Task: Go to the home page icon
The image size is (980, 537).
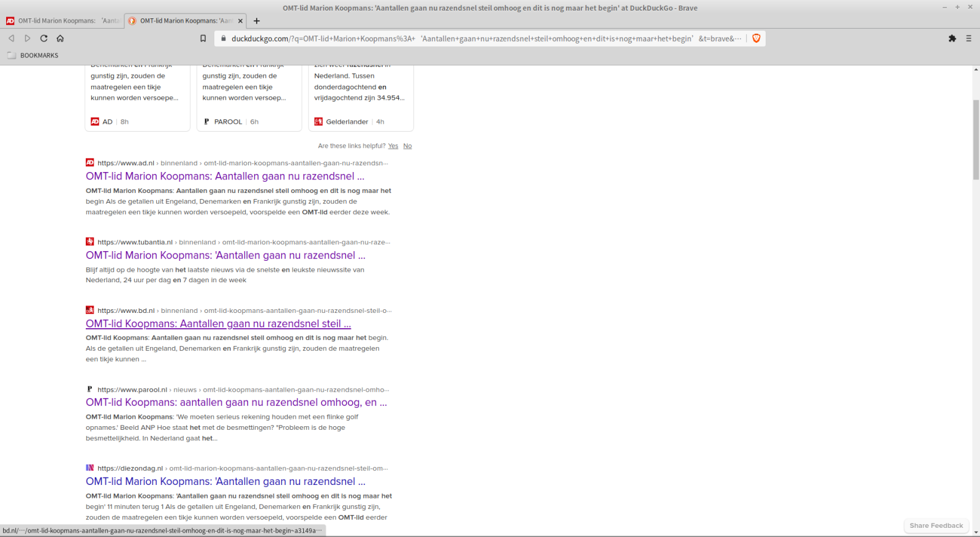Action: (60, 38)
